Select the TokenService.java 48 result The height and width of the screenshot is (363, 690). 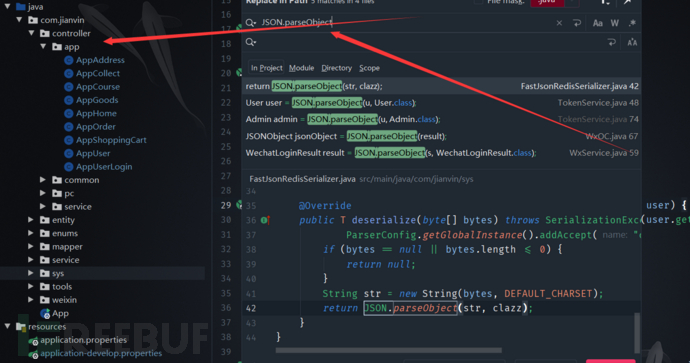[x=441, y=103]
